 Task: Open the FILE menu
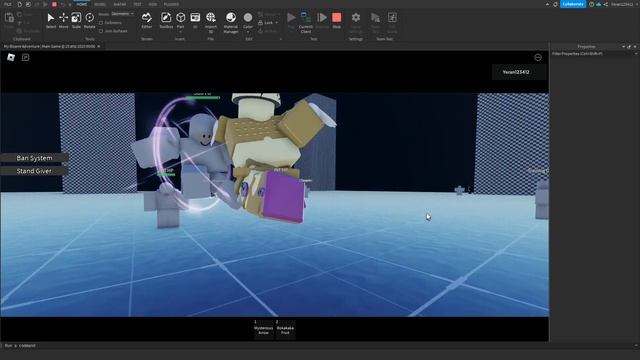point(8,4)
